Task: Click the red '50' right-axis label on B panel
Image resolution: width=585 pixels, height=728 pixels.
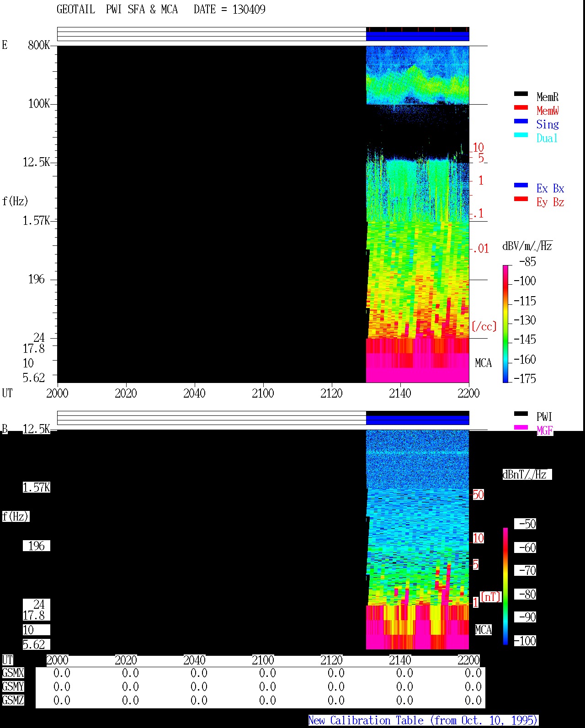Action: point(478,494)
